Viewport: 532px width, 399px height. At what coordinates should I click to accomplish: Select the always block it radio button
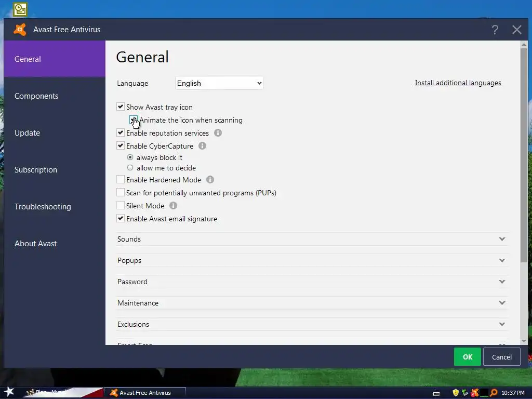(x=130, y=157)
